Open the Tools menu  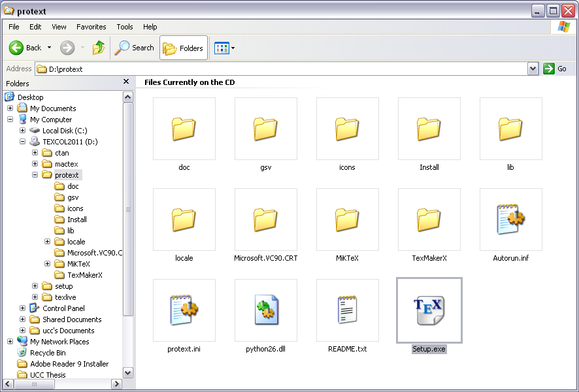point(125,27)
